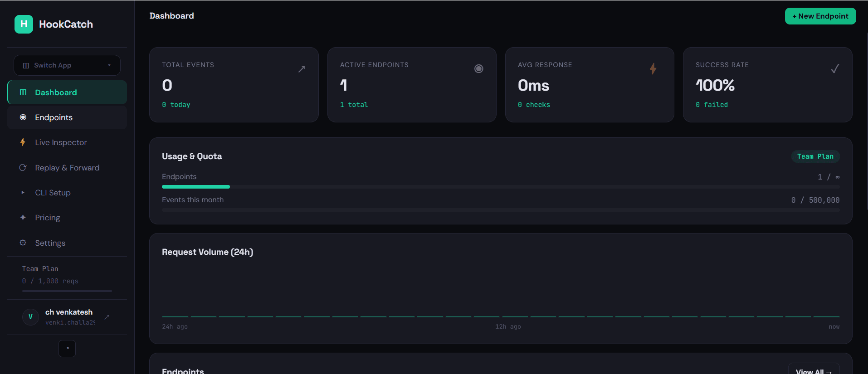Screen dimensions: 868x374
Task: Click the trending arrow icon on Total Events card
Action: point(301,69)
